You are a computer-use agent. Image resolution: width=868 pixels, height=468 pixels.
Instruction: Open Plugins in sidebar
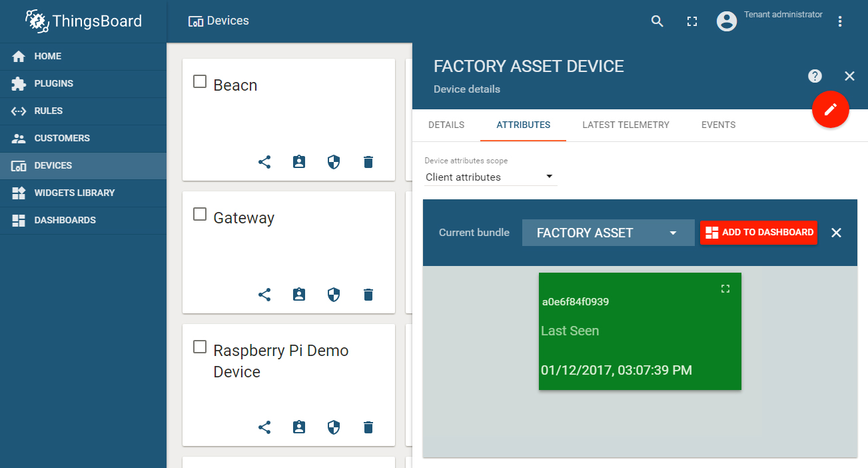coord(83,84)
